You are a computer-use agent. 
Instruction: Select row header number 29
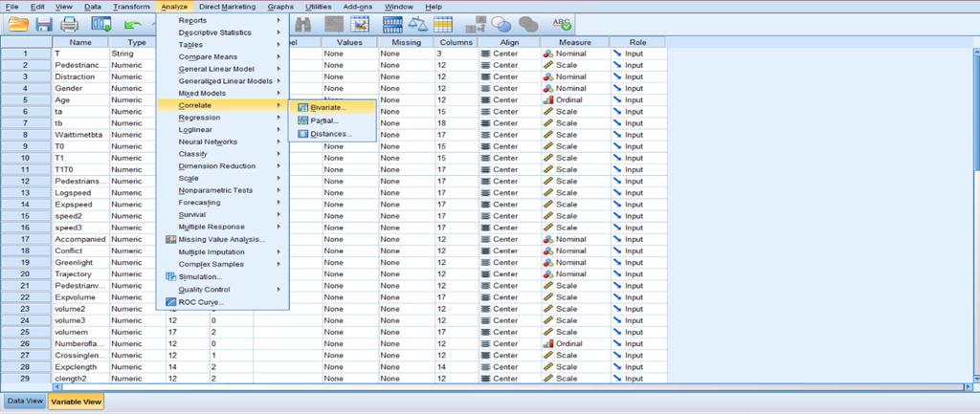point(26,379)
